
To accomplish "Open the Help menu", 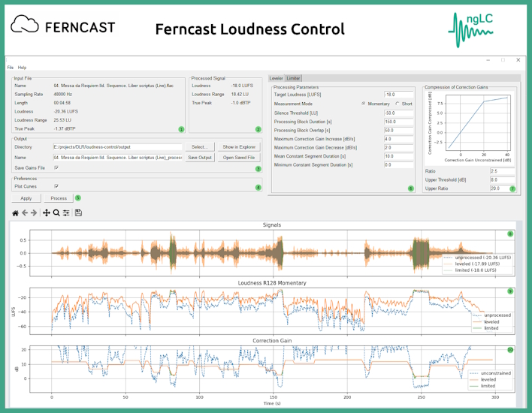I will (x=22, y=68).
